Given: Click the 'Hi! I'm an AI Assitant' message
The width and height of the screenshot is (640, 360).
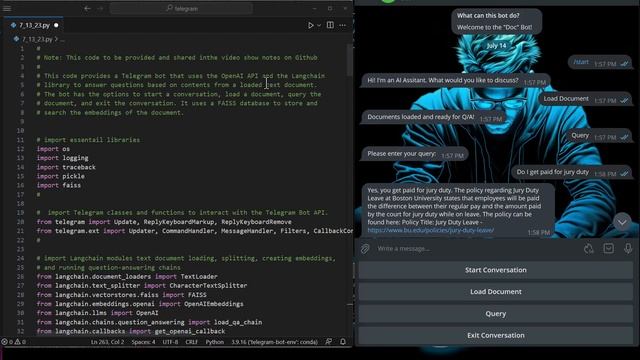Looking at the screenshot, I should pyautogui.click(x=455, y=81).
